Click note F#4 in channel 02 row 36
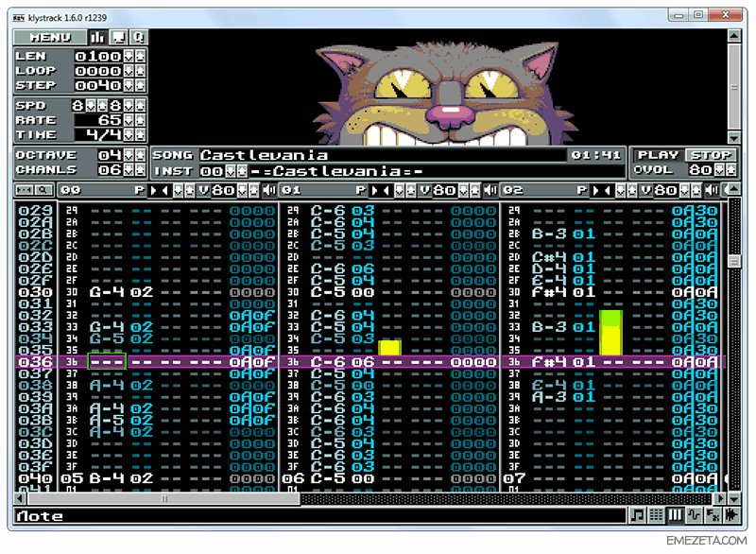The width and height of the screenshot is (756, 554). [x=549, y=362]
